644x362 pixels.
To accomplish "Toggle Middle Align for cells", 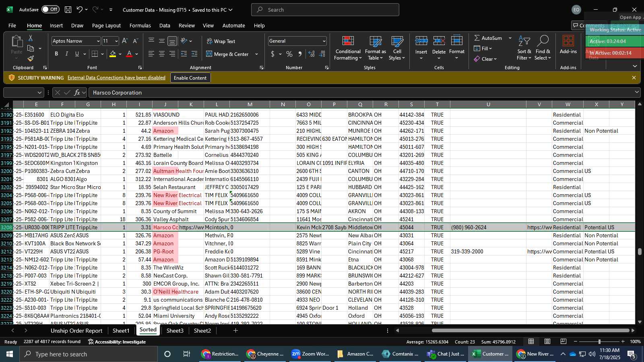I will tap(162, 41).
